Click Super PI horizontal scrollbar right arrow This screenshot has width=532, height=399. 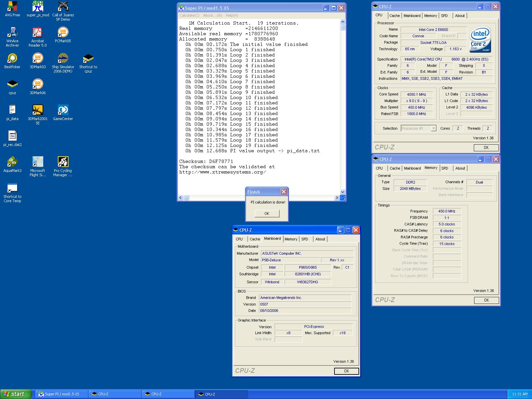point(337,198)
